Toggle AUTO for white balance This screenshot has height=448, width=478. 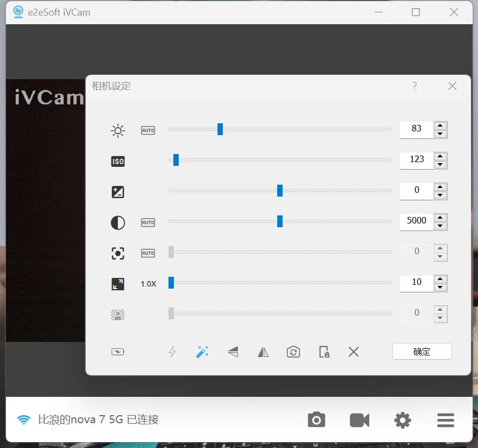pyautogui.click(x=148, y=222)
